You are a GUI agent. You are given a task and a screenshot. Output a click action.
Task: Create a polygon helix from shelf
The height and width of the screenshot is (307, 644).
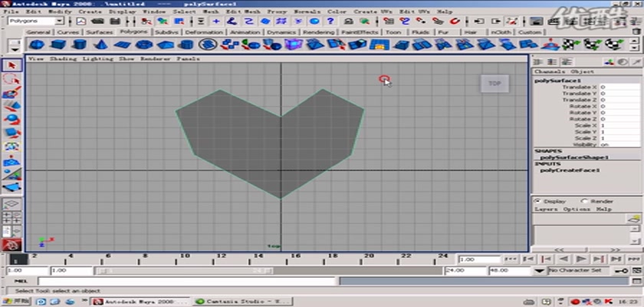(x=209, y=44)
